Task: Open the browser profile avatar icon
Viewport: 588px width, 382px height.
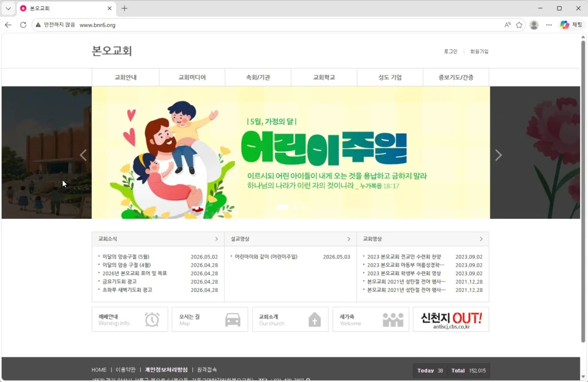Action: (x=534, y=25)
